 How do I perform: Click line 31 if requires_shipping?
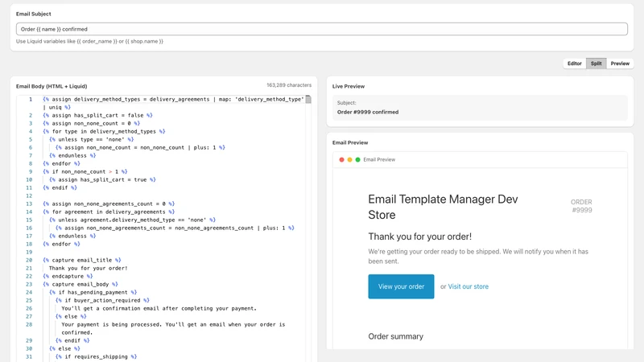[96, 356]
